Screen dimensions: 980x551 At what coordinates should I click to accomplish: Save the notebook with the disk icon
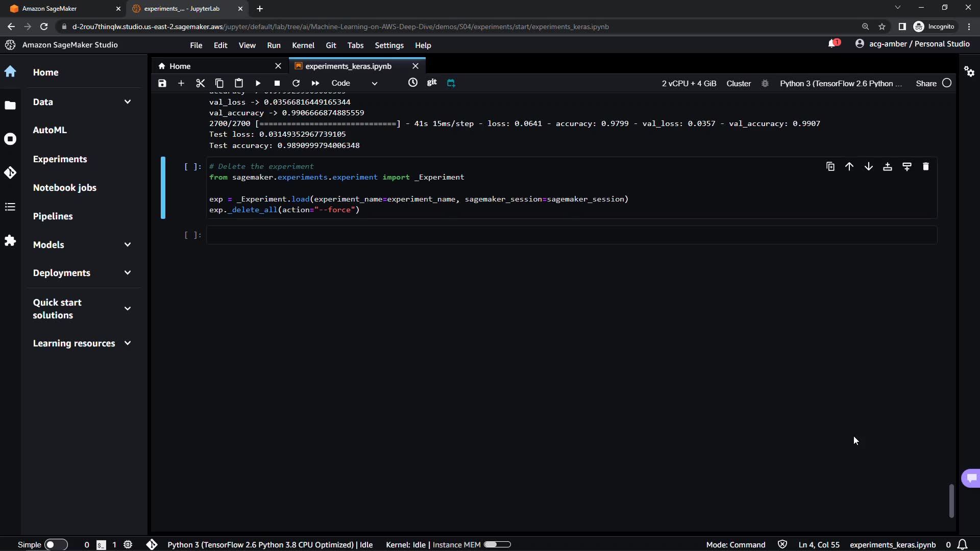[x=162, y=83]
